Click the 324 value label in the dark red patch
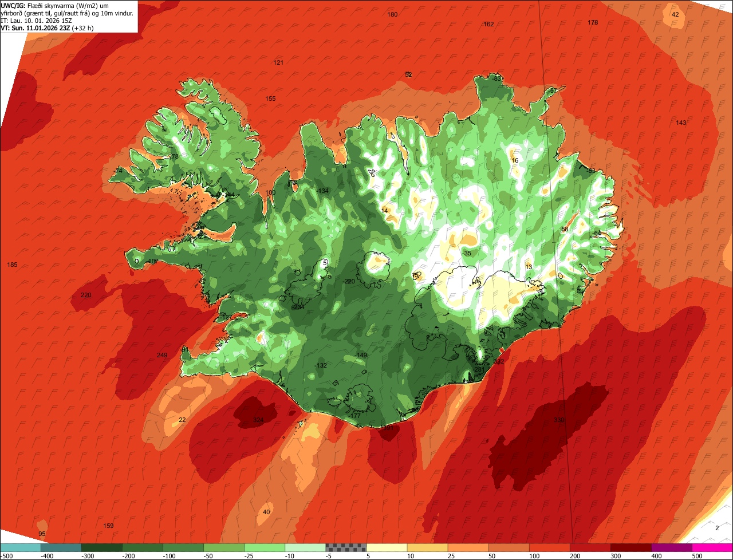This screenshot has height=560, width=733. click(258, 420)
